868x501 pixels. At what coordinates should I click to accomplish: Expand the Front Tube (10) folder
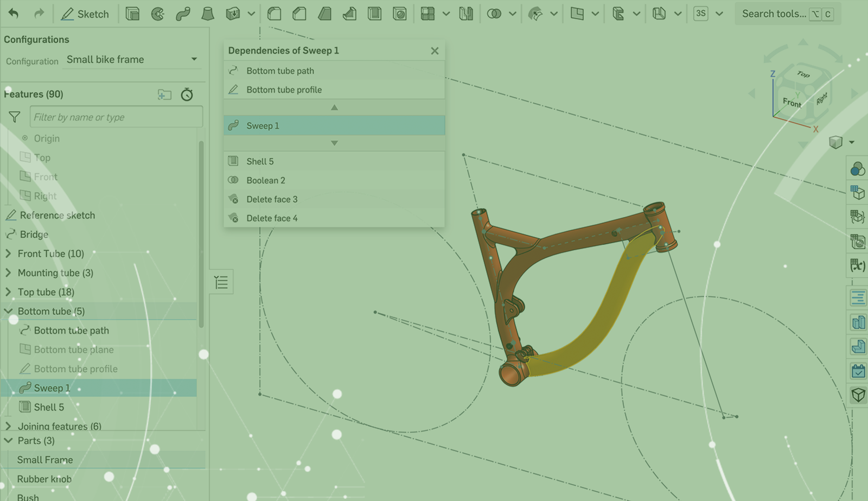coord(8,253)
